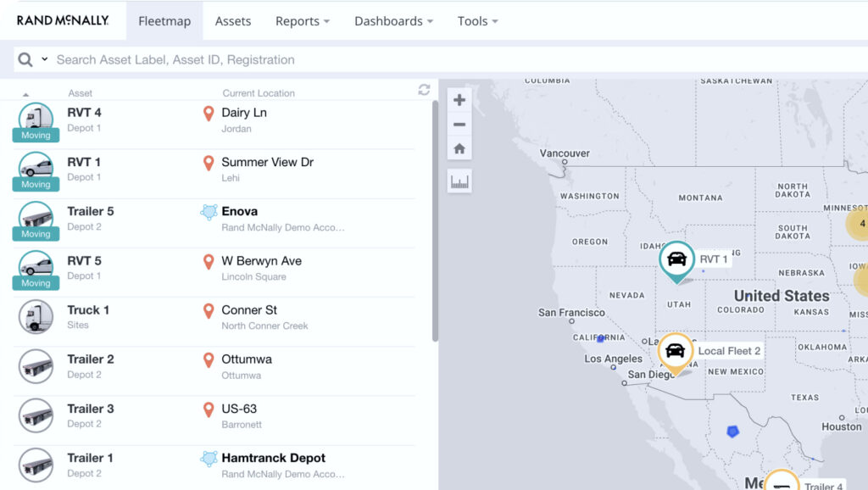The width and height of the screenshot is (868, 490).
Task: Select the Local Fleet 2 map pin
Action: (x=676, y=350)
